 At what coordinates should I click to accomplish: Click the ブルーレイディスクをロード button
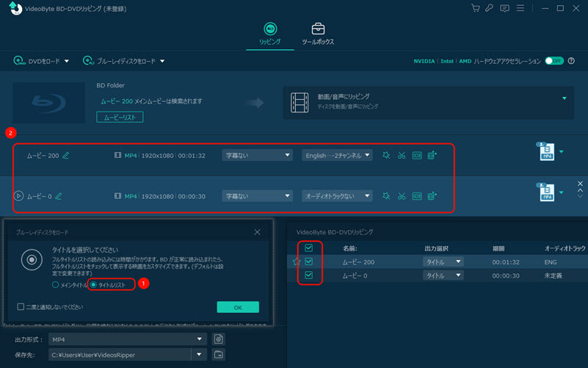pyautogui.click(x=119, y=61)
